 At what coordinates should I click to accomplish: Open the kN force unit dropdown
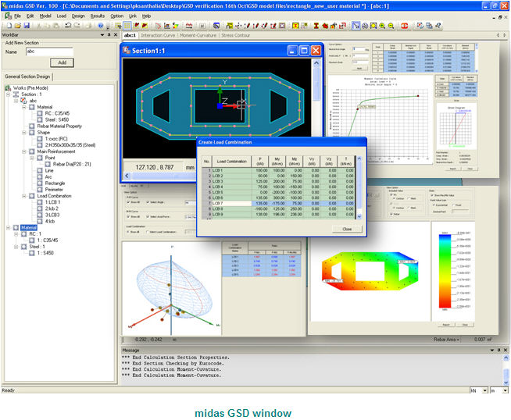[x=485, y=390]
